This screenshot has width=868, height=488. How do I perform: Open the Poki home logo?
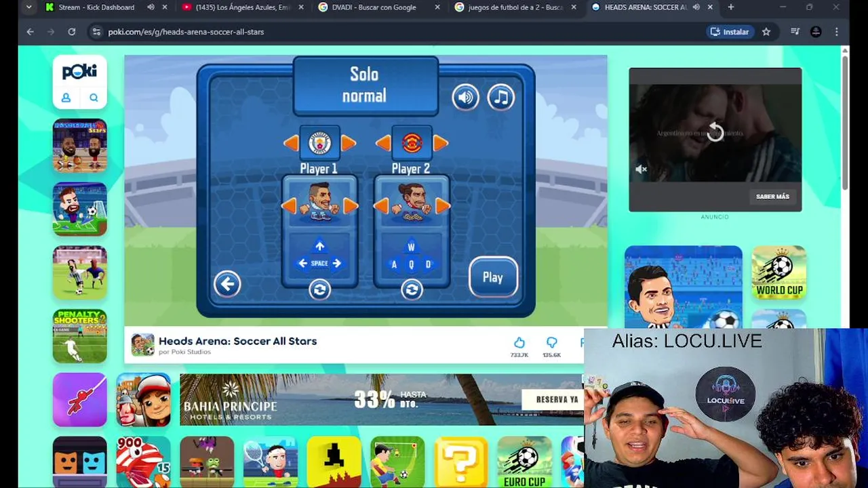coord(80,72)
